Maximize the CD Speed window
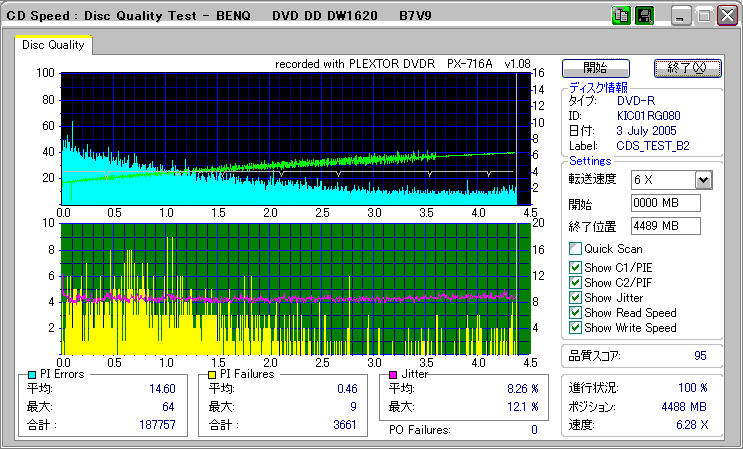 tap(703, 17)
